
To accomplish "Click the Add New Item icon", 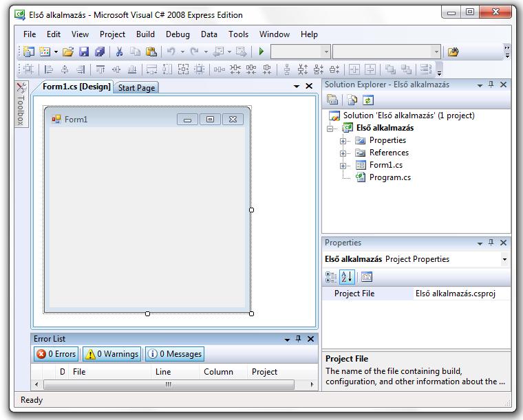I will (x=44, y=52).
